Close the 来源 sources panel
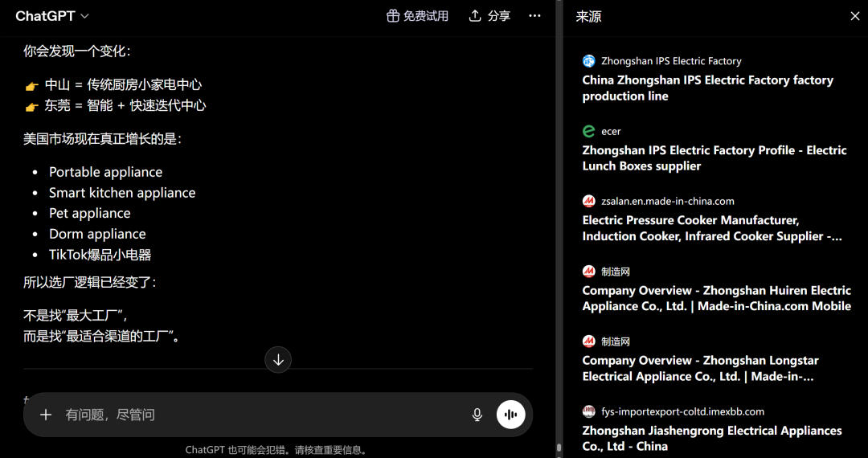 pos(854,16)
